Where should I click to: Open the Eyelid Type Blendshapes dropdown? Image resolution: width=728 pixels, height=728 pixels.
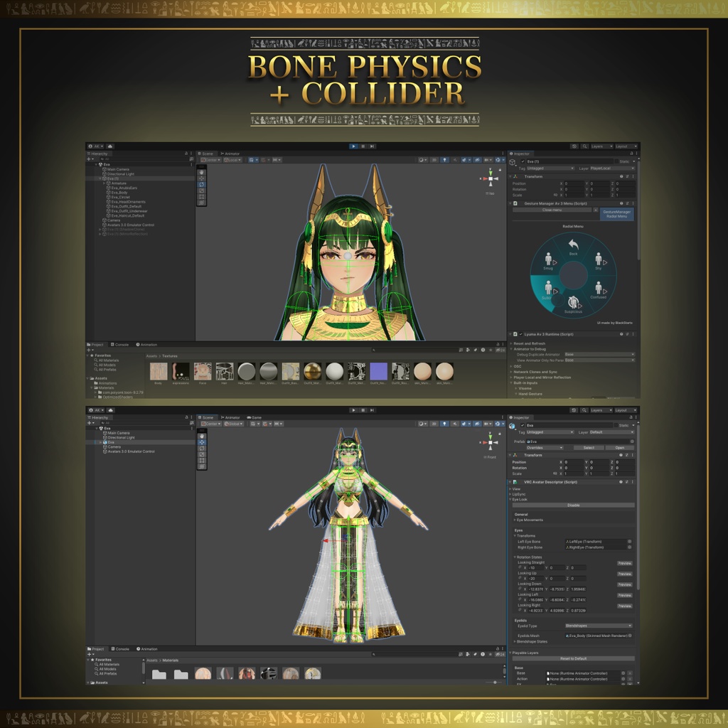[599, 626]
